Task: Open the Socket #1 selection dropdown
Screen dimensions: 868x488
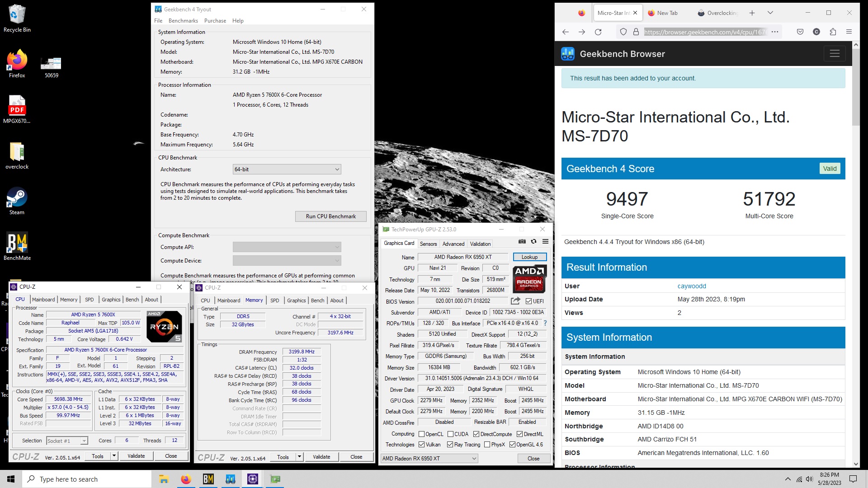Action: (x=67, y=441)
